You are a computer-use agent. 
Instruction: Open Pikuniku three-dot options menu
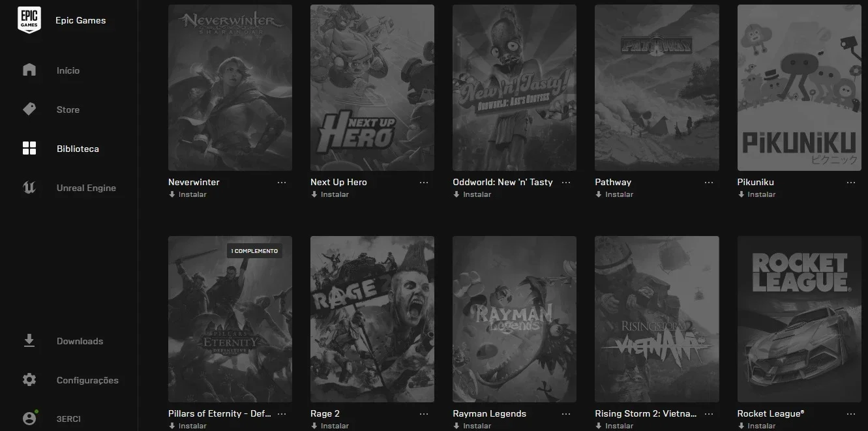[x=851, y=183]
